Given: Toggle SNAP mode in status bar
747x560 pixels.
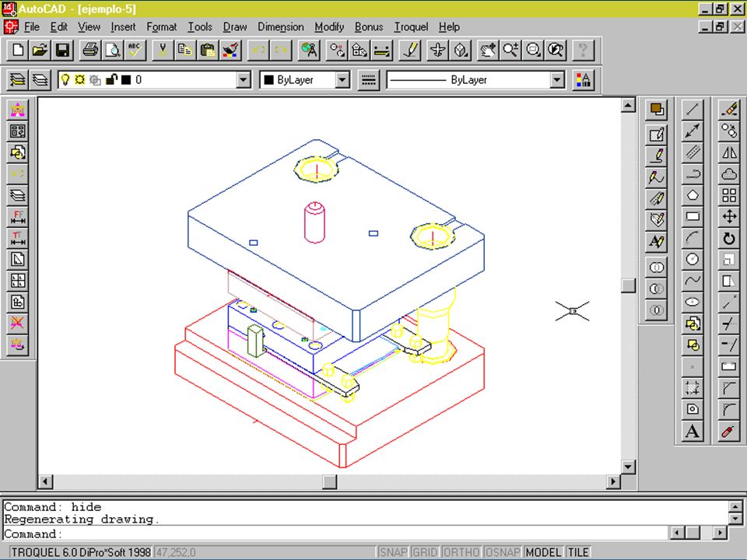Looking at the screenshot, I should coord(393,552).
